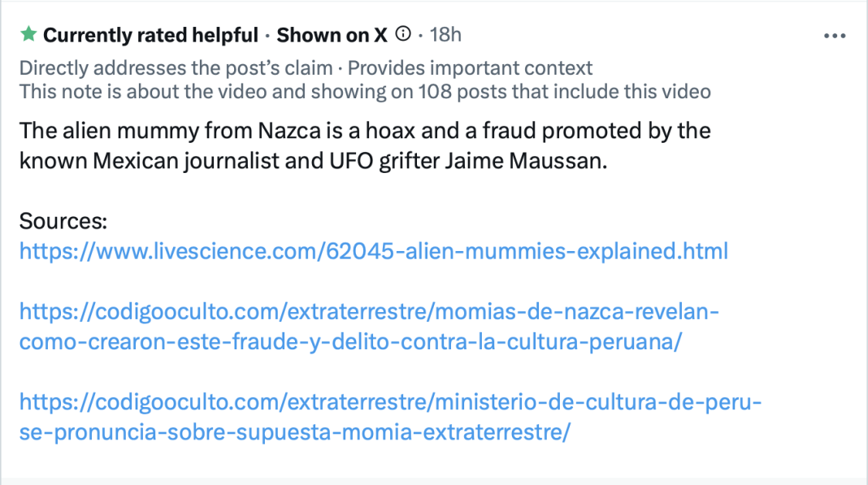Open the three-dot more options menu
Screen dimensions: 868x485
click(x=835, y=36)
